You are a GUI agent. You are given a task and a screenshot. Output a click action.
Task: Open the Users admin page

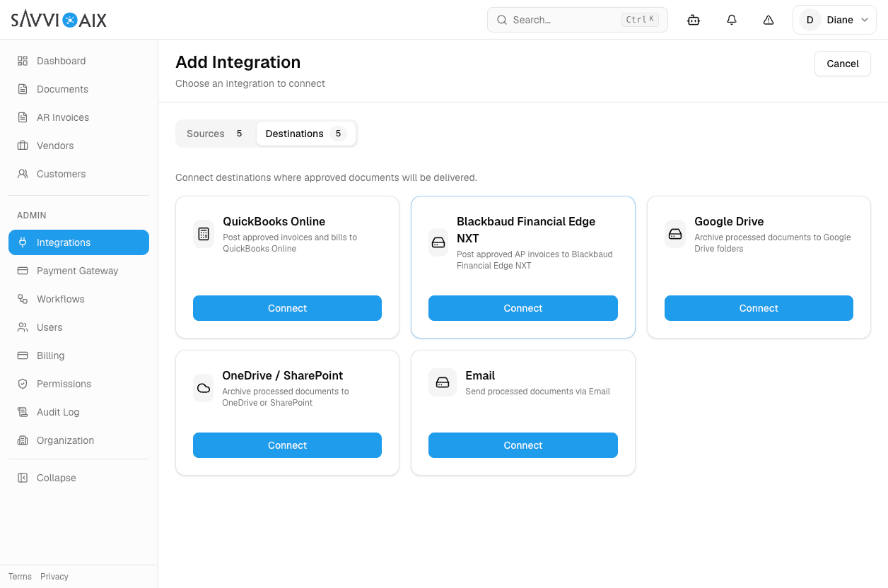coord(78,327)
